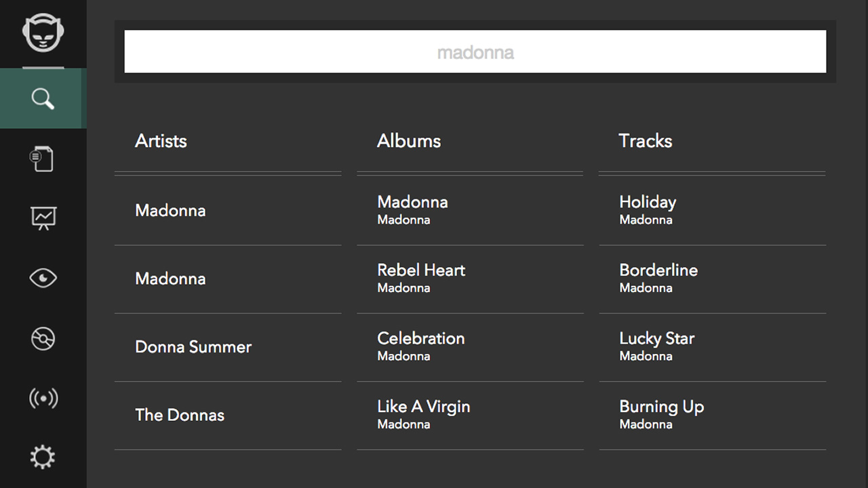The height and width of the screenshot is (488, 868).
Task: Select the Like A Virgin album
Action: point(424,414)
